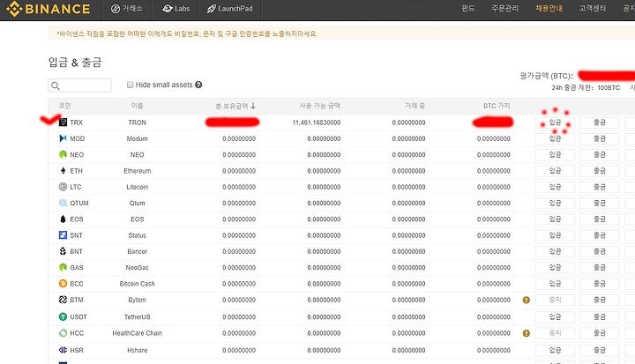The width and height of the screenshot is (635, 364).
Task: Click 출금 withdraw button for BTM
Action: pos(600,300)
